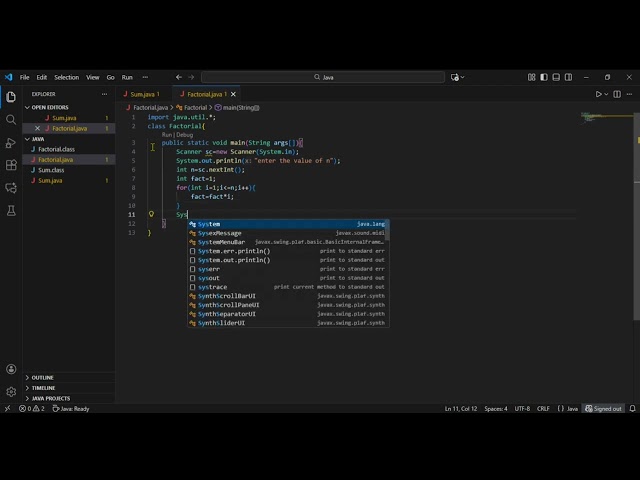640x480 pixels.
Task: Open the Edit menu
Action: pyautogui.click(x=42, y=77)
